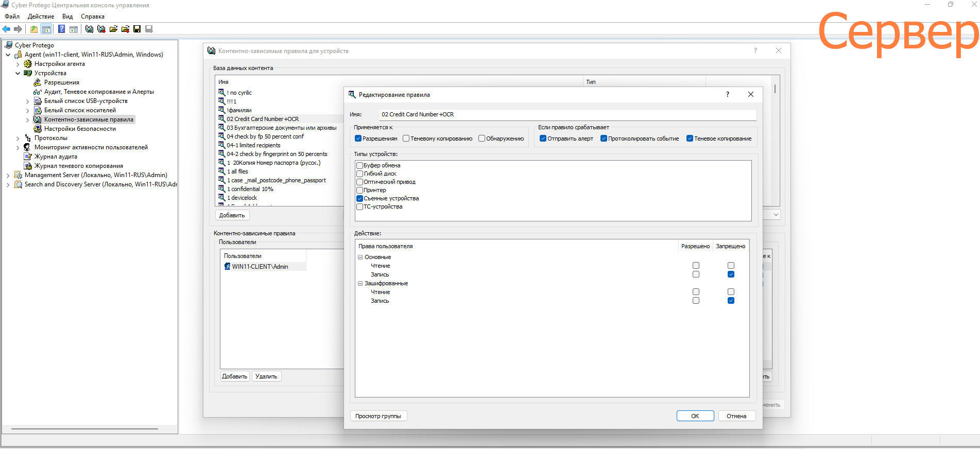This screenshot has width=980, height=449.
Task: Open the Вид menu
Action: (67, 16)
